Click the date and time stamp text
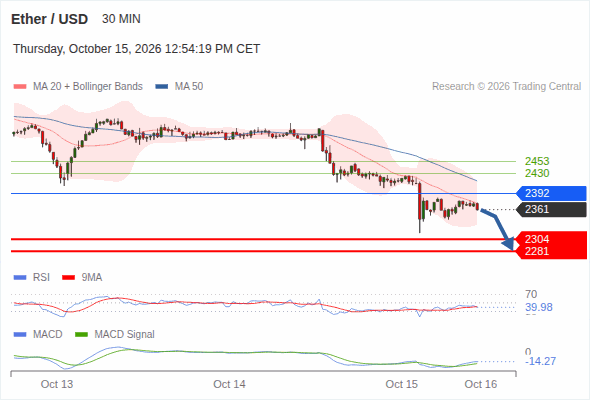The height and width of the screenshot is (400, 590). coord(137,49)
